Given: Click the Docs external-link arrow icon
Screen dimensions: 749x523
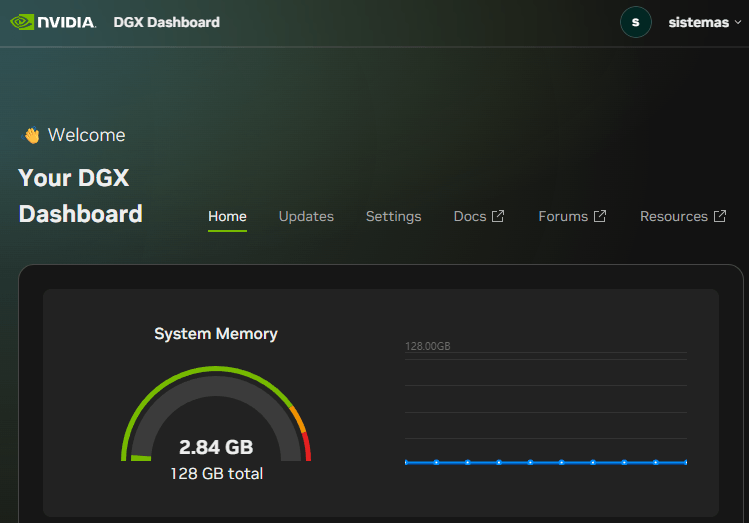Looking at the screenshot, I should (x=498, y=216).
